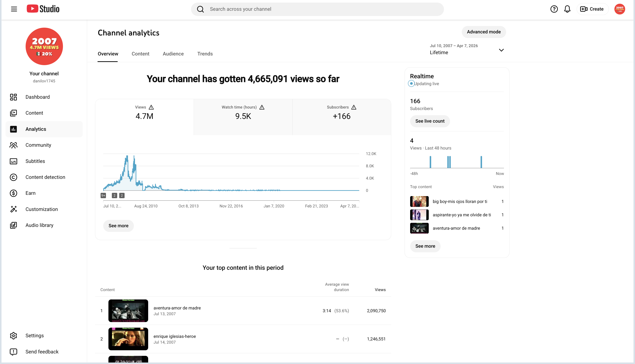Click the realtime 48-hour bar chart

[x=457, y=162]
